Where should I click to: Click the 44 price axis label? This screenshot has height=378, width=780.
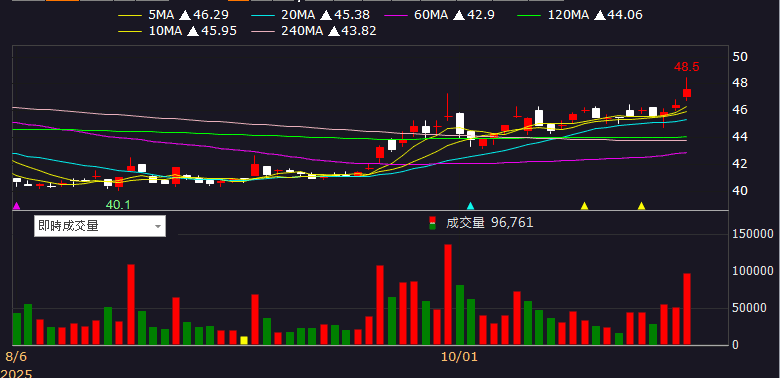click(740, 136)
